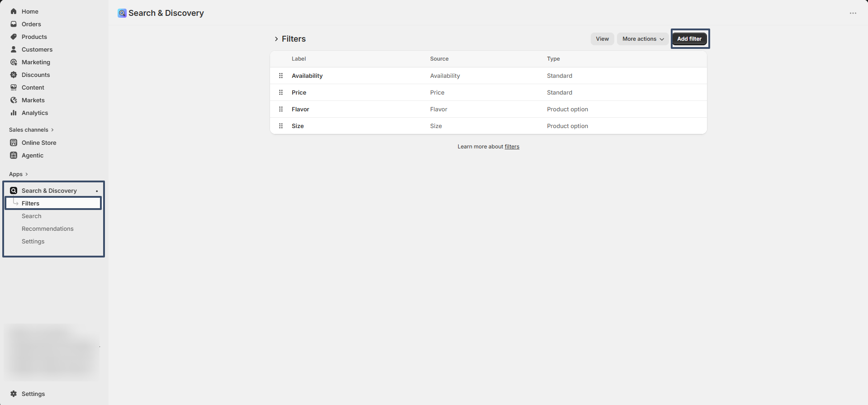This screenshot has height=405, width=868.
Task: Click the Add filter button
Action: pyautogui.click(x=689, y=39)
